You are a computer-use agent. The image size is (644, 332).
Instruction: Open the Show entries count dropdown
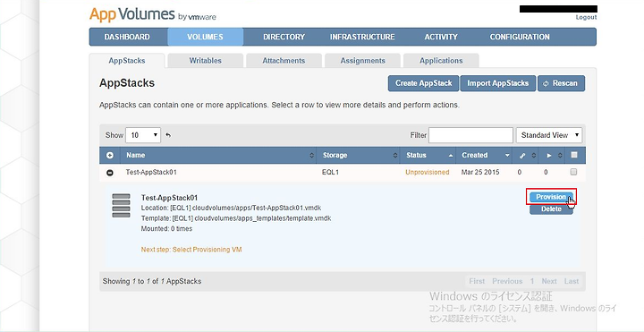[x=143, y=135]
